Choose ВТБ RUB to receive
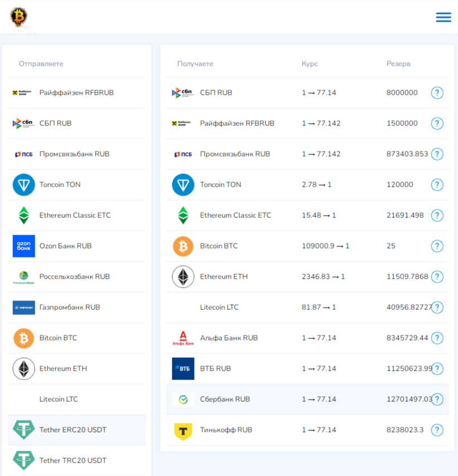This screenshot has height=476, width=458. (307, 368)
